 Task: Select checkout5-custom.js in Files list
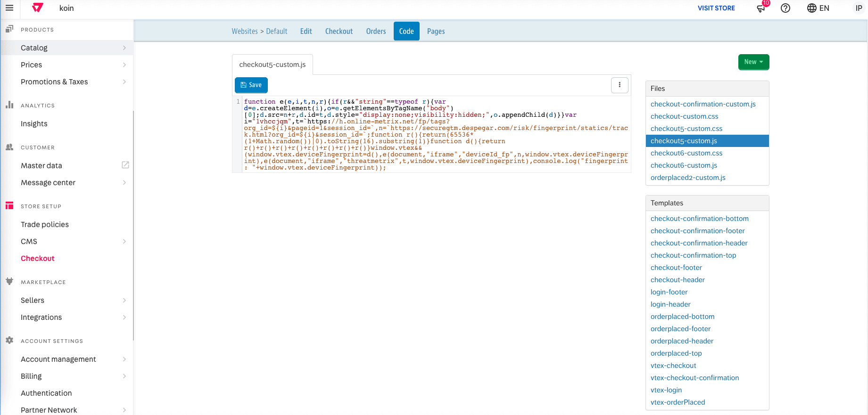pyautogui.click(x=707, y=141)
